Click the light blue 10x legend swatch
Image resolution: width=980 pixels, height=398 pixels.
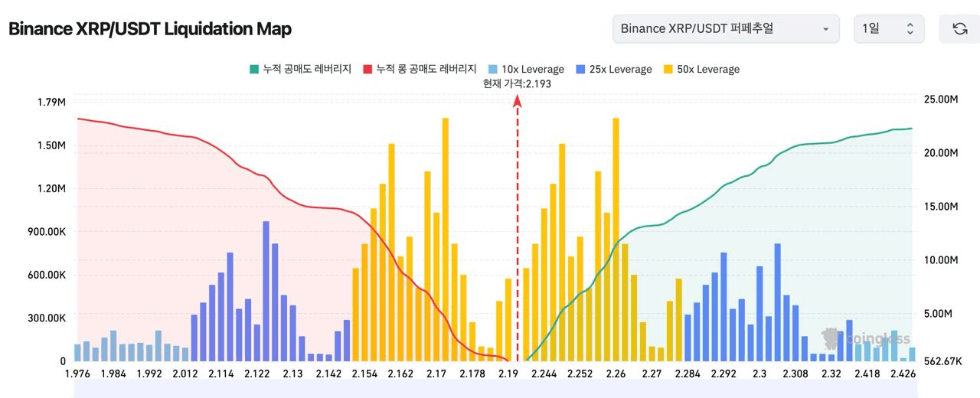(x=492, y=69)
